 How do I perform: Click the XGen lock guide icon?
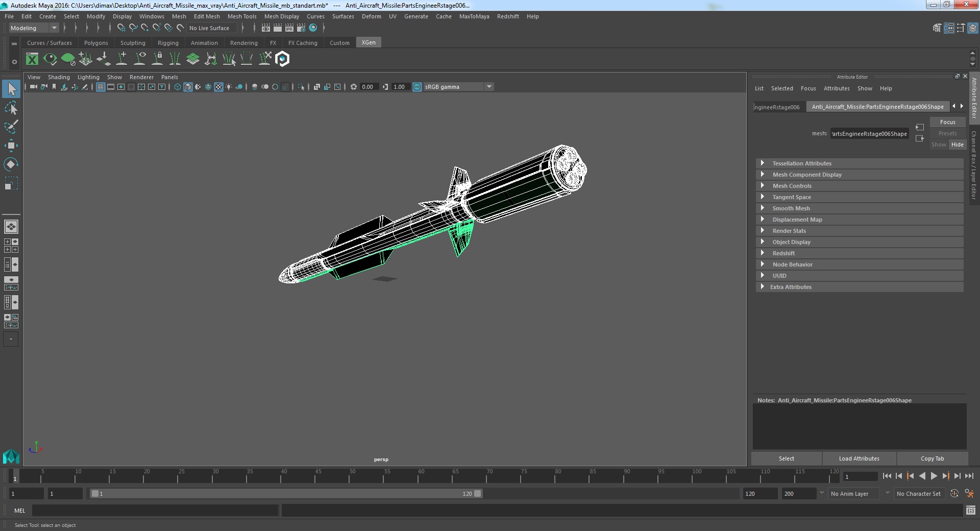[x=158, y=59]
